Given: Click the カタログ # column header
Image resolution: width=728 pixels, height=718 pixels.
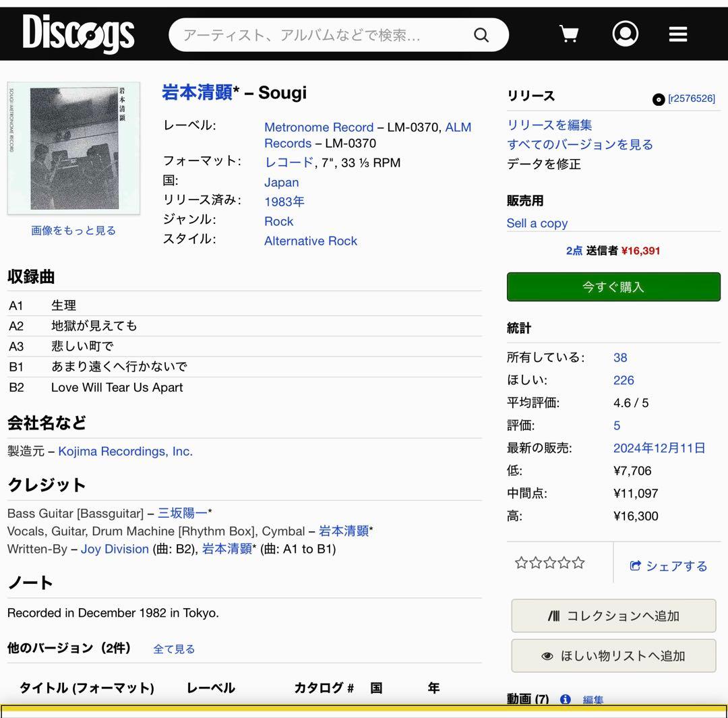Looking at the screenshot, I should (x=324, y=688).
